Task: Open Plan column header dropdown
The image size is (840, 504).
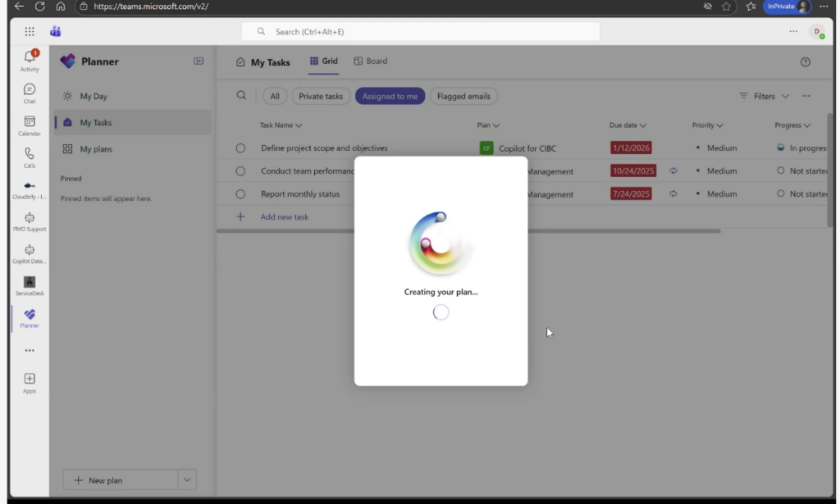Action: pos(488,125)
